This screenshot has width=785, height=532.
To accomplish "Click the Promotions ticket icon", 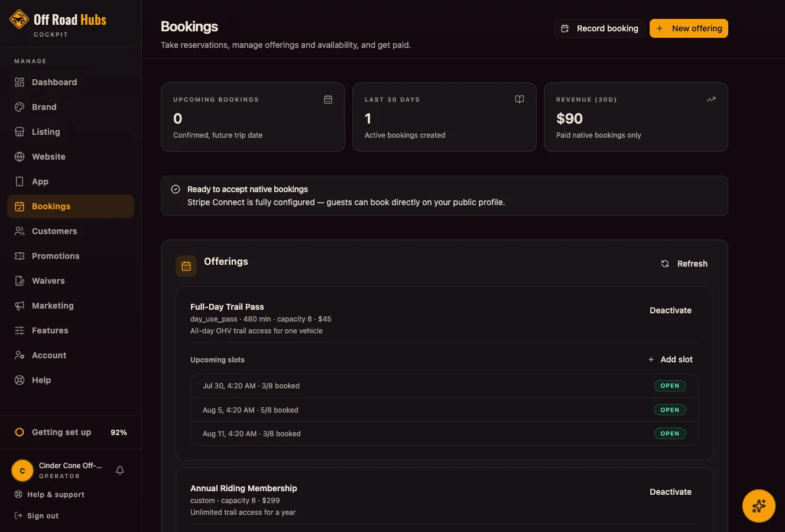I will [x=20, y=256].
